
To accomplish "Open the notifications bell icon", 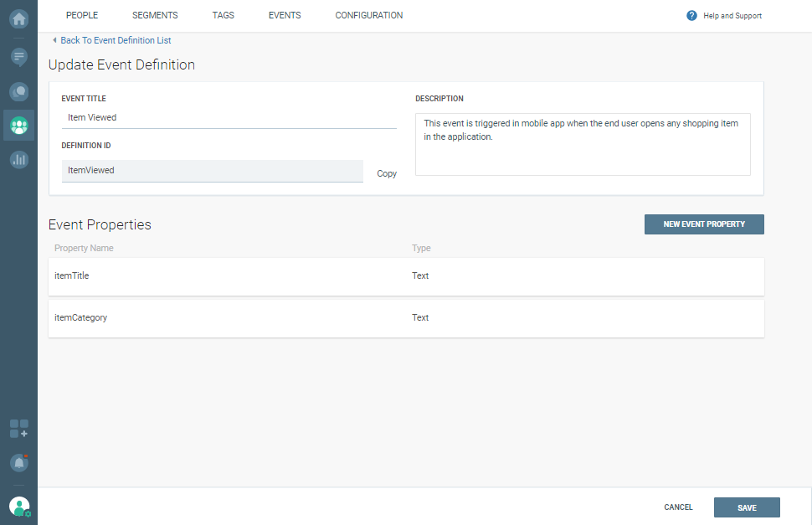I will tap(18, 462).
